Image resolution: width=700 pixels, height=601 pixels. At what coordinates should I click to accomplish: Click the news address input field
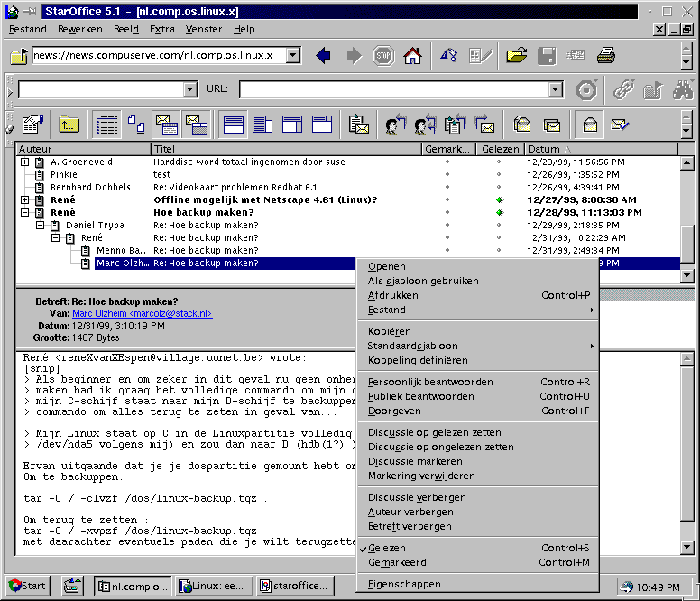point(159,55)
